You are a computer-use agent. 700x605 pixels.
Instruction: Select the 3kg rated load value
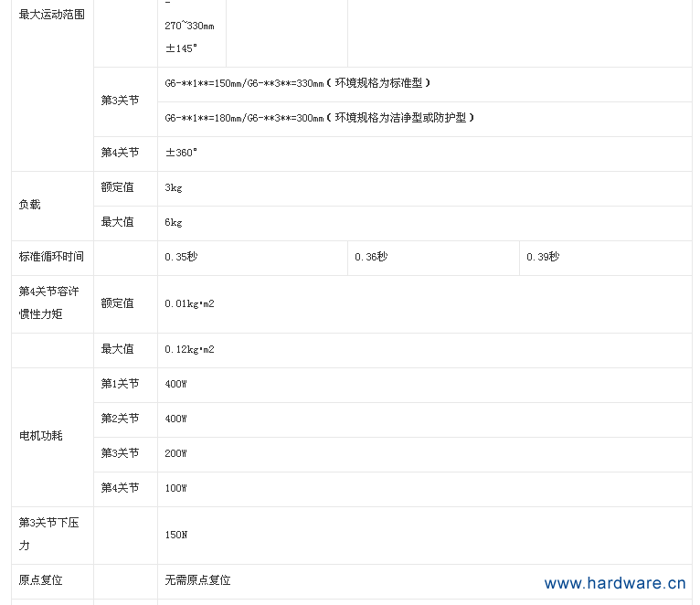pyautogui.click(x=174, y=187)
